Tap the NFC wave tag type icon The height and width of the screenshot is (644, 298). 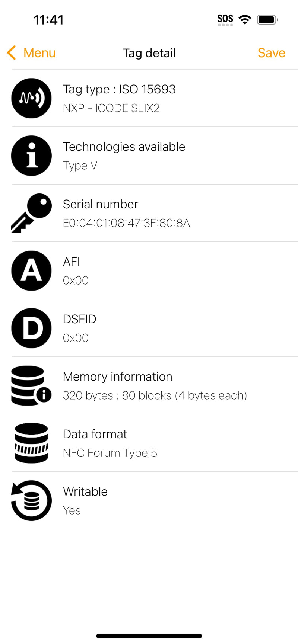31,98
